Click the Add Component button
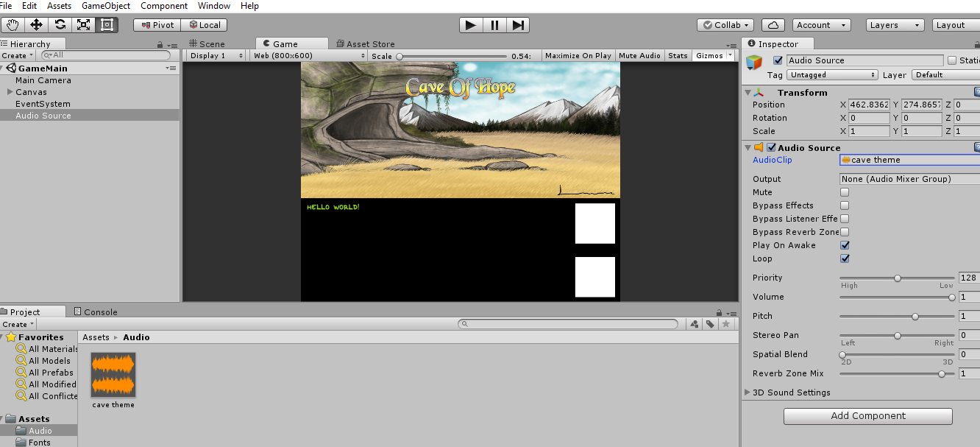Image resolution: width=980 pixels, height=447 pixels. 868,416
